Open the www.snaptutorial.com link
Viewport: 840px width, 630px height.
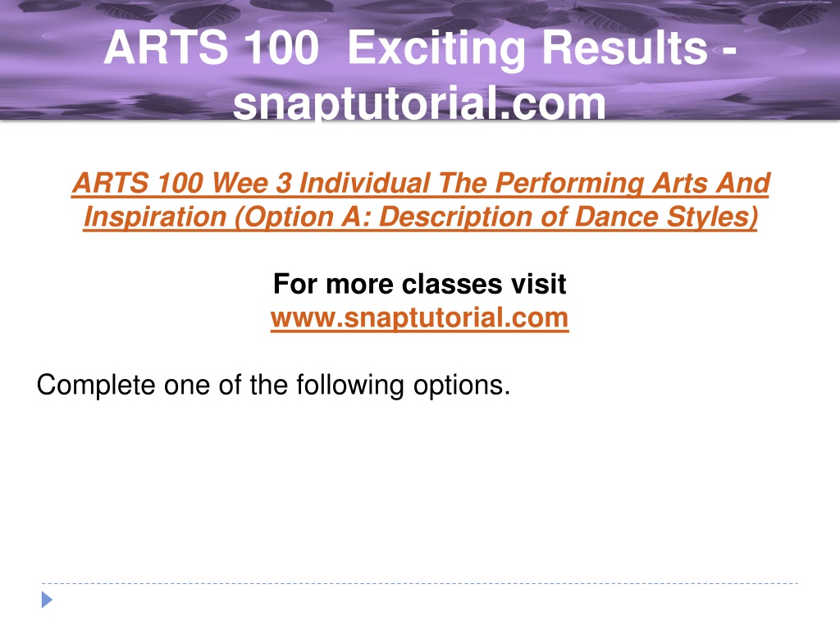point(419,317)
